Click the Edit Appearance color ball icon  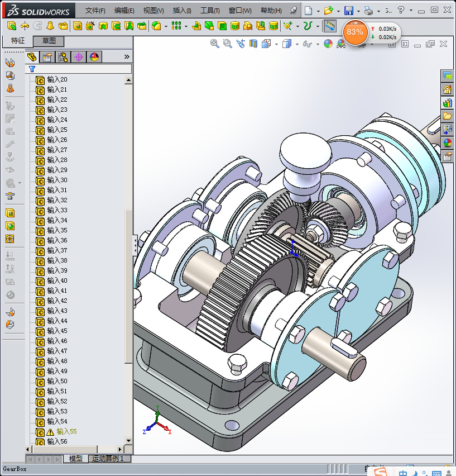(x=328, y=44)
